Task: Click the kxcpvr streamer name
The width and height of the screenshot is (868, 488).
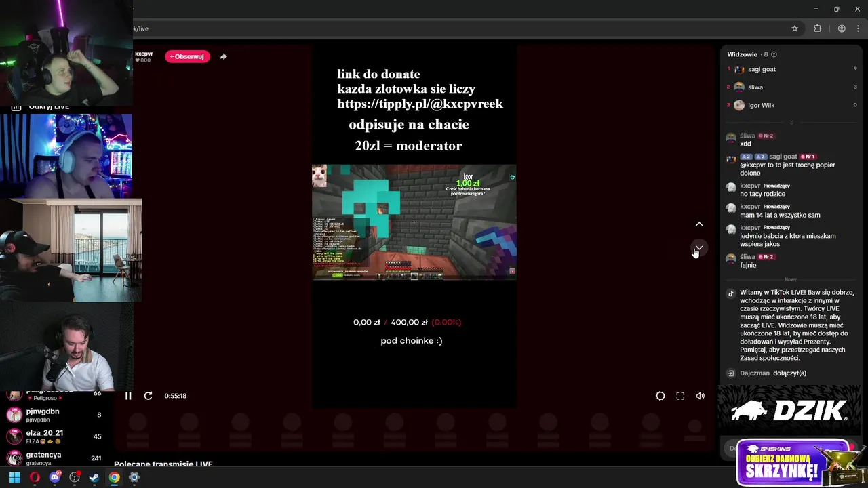Action: [144, 54]
